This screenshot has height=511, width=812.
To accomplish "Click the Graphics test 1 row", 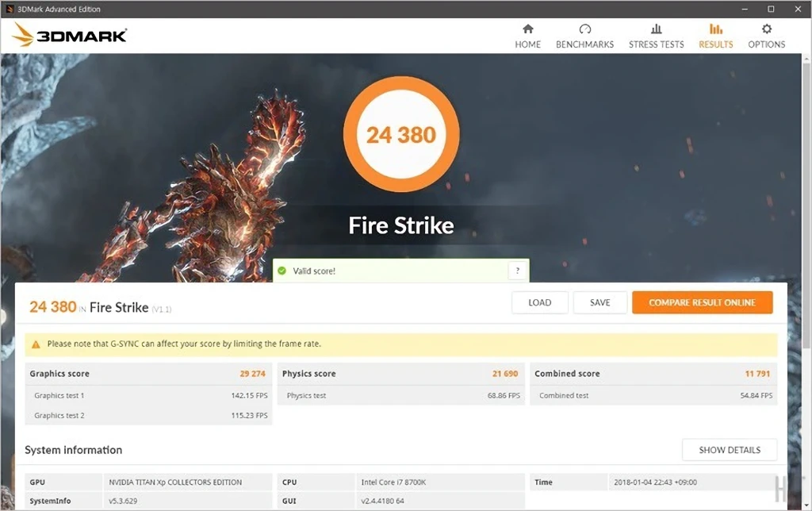I will pos(148,395).
